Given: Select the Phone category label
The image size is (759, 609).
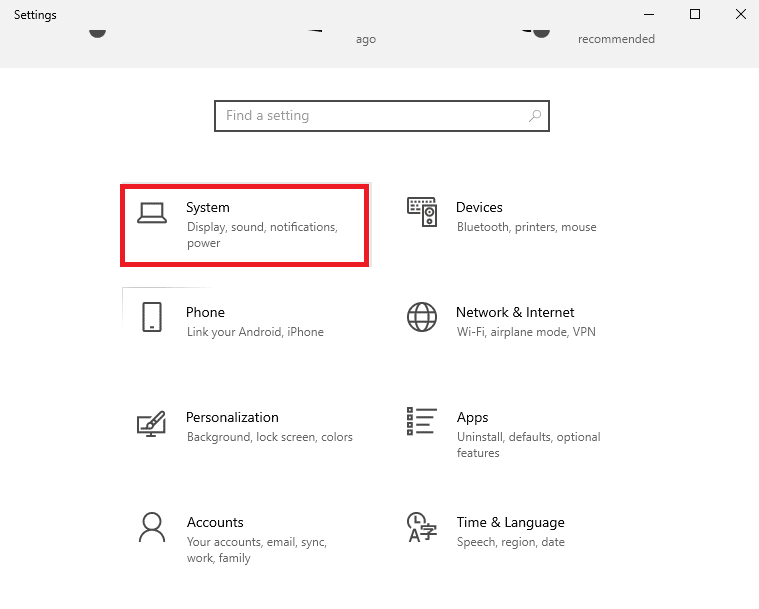Looking at the screenshot, I should click(x=205, y=312).
